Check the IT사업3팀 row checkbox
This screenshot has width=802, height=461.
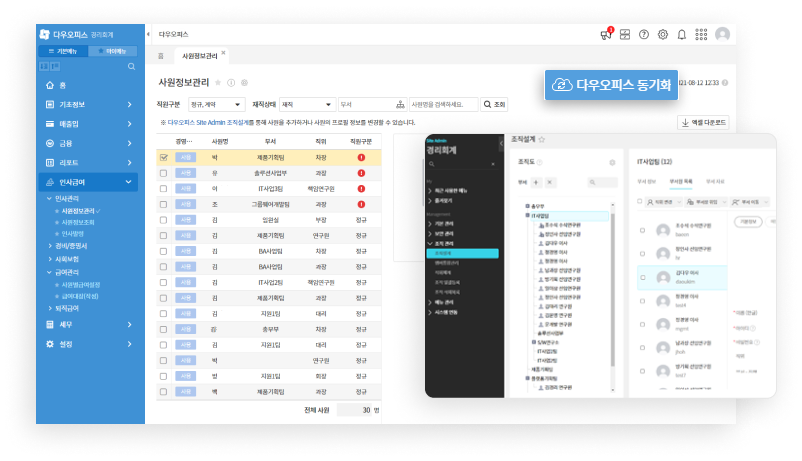(164, 189)
